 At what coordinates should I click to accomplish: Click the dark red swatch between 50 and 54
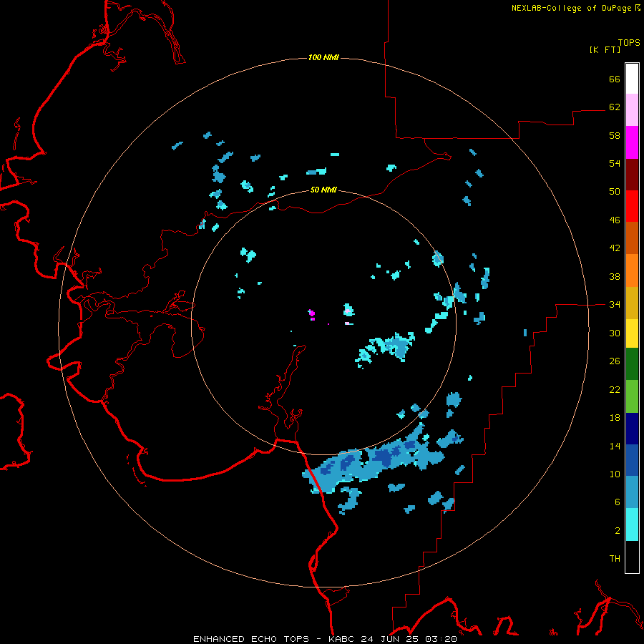pos(632,174)
